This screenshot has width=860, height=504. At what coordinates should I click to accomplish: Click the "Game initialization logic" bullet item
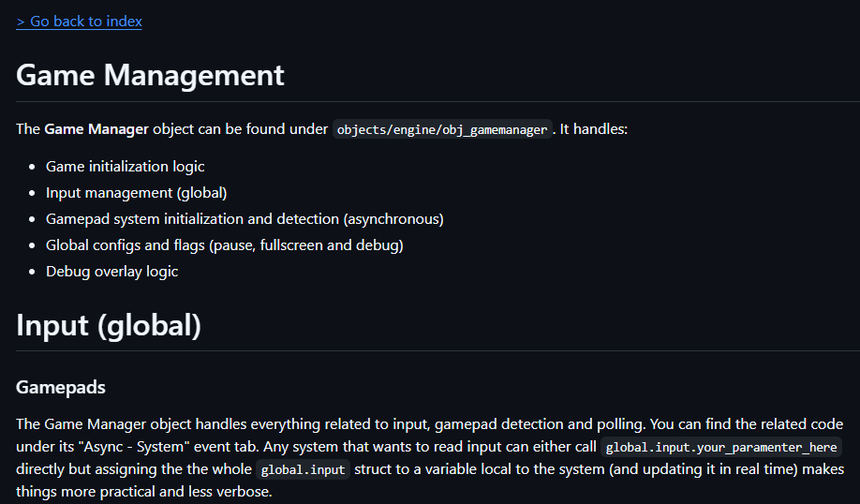125,167
